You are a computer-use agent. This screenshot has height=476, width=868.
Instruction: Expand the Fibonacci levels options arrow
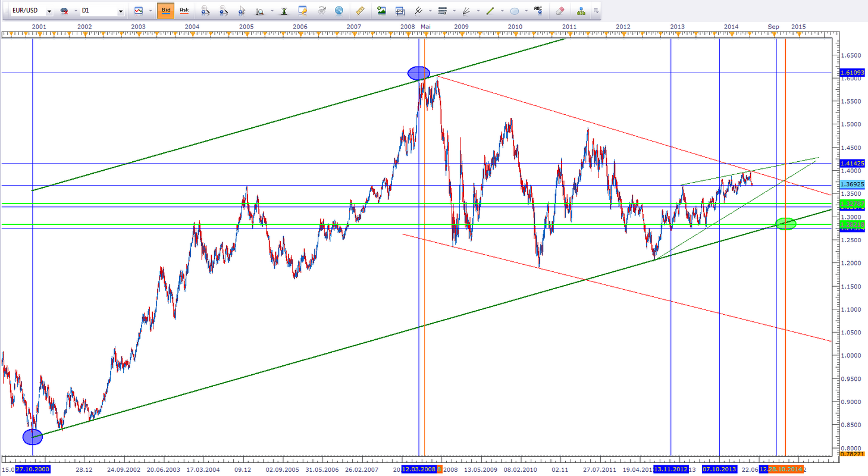pyautogui.click(x=454, y=11)
